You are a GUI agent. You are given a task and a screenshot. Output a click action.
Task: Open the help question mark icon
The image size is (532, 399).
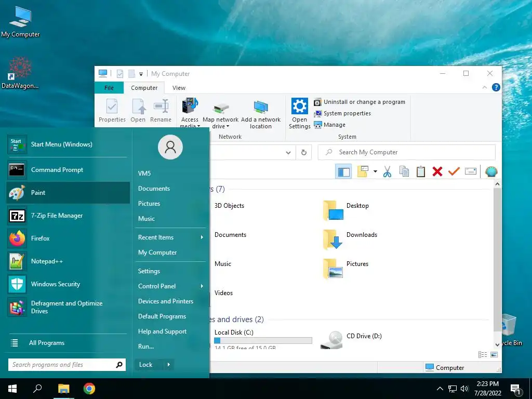(496, 87)
